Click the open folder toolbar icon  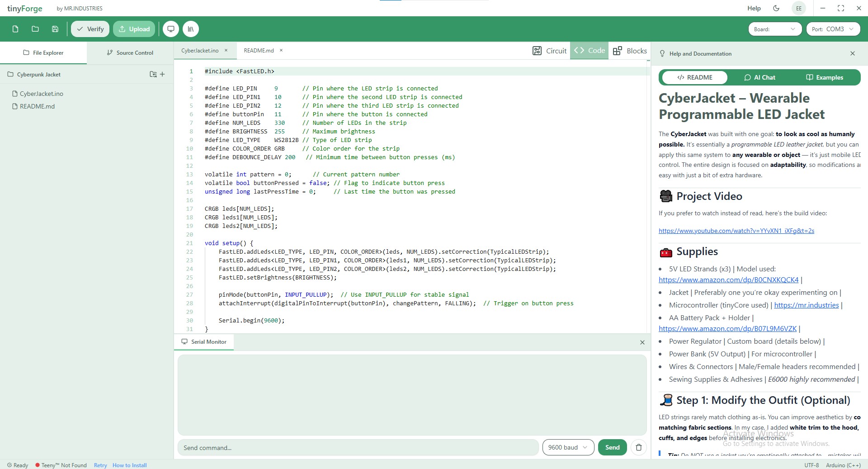[x=35, y=29]
